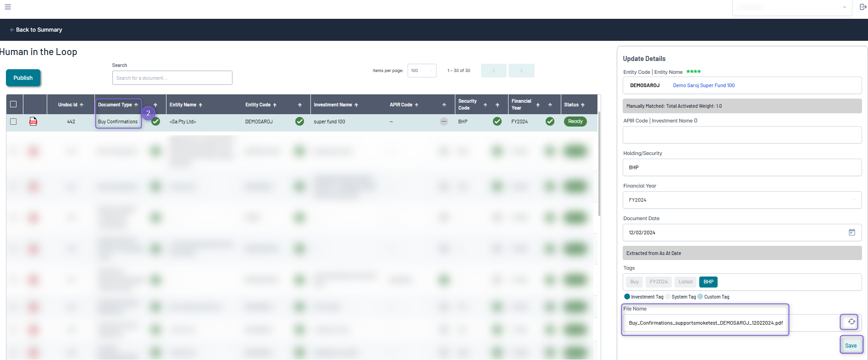Open Items per page dropdown

click(x=422, y=71)
